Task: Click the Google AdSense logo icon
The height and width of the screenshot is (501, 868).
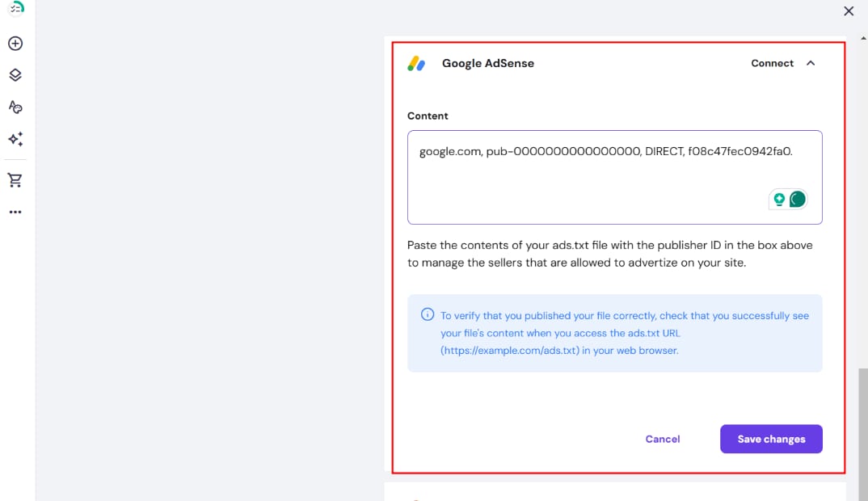Action: coord(416,63)
